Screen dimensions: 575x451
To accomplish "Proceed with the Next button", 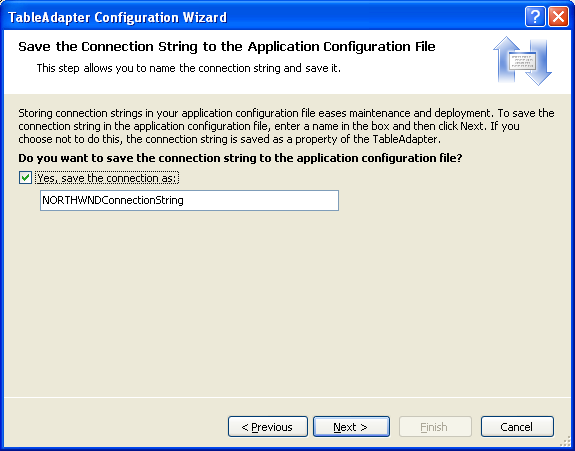I will [x=351, y=426].
